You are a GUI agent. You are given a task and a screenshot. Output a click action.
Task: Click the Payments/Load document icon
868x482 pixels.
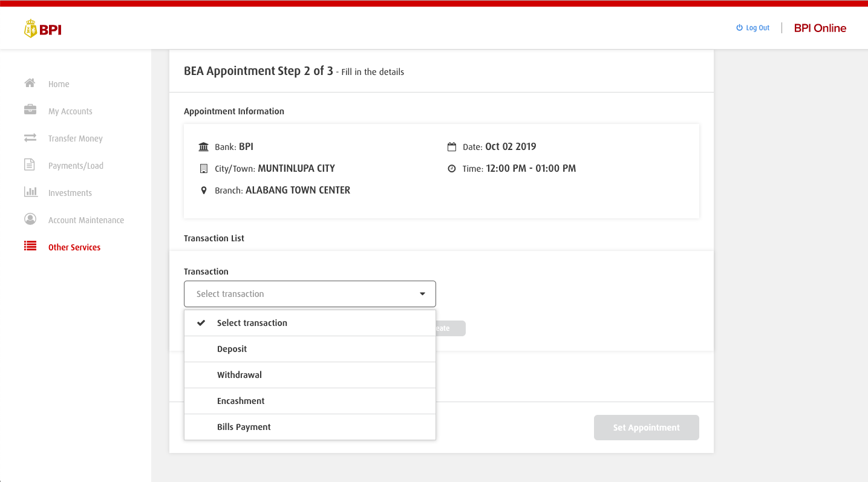pyautogui.click(x=29, y=164)
